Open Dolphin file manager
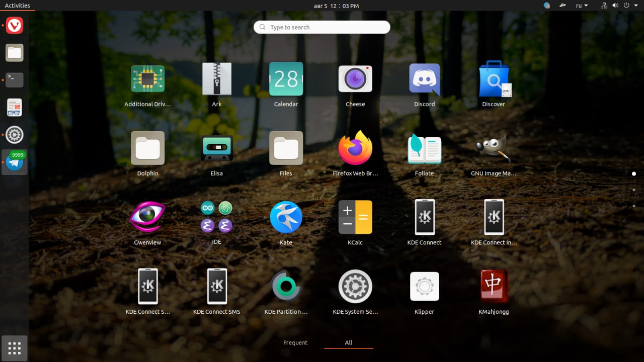Screen dimensions: 644x362 pos(147,153)
